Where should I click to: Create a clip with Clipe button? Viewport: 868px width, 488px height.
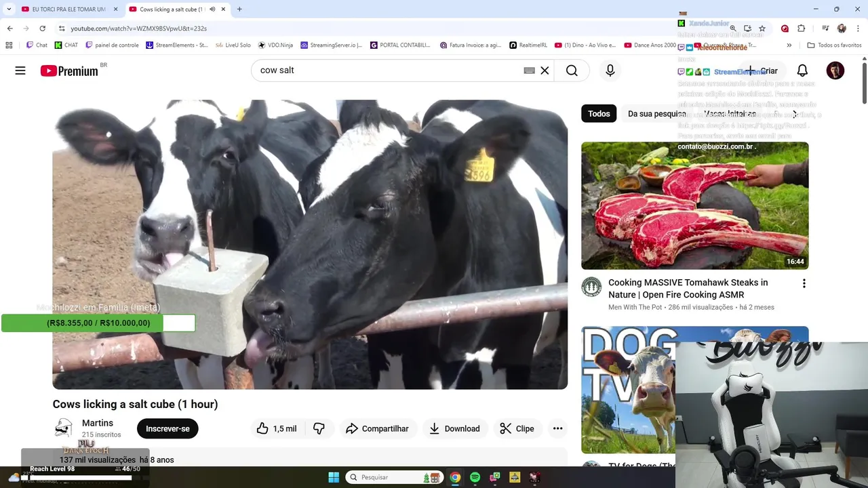tap(517, 428)
